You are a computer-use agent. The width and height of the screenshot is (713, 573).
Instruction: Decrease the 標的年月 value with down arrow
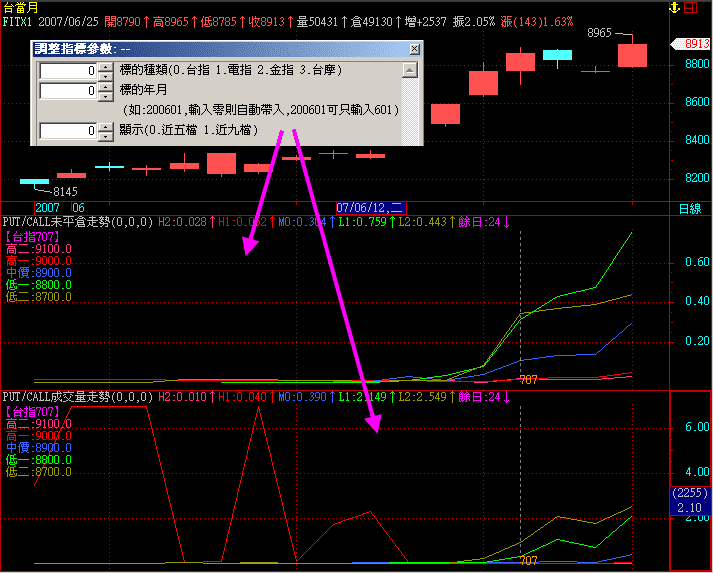point(105,96)
